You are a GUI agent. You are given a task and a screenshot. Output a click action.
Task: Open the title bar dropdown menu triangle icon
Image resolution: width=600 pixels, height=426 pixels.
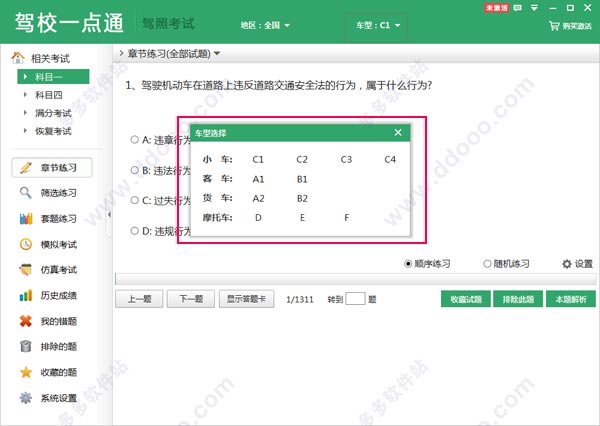click(535, 8)
